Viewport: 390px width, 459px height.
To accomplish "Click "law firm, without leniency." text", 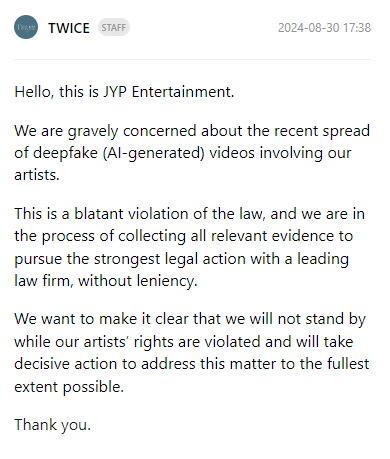I will (x=106, y=281).
